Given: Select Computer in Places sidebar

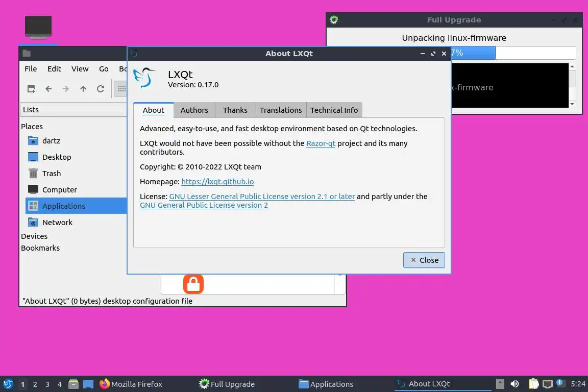Looking at the screenshot, I should [x=76, y=189].
